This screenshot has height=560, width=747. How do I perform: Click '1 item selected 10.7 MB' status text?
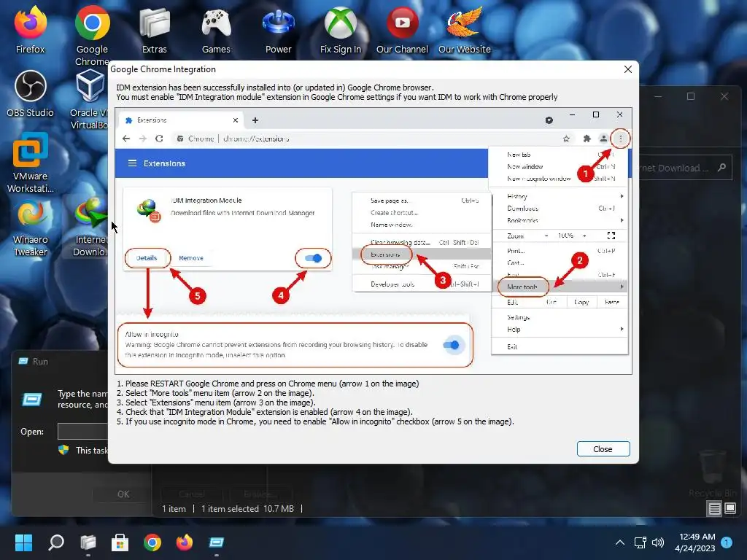click(247, 508)
